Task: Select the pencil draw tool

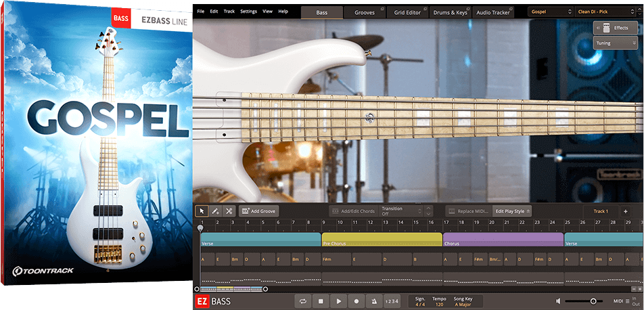Action: pyautogui.click(x=215, y=211)
